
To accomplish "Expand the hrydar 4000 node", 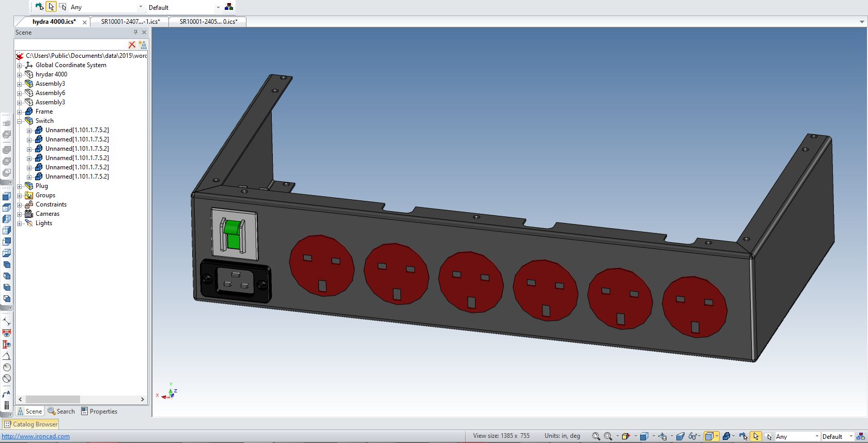I will click(x=20, y=74).
